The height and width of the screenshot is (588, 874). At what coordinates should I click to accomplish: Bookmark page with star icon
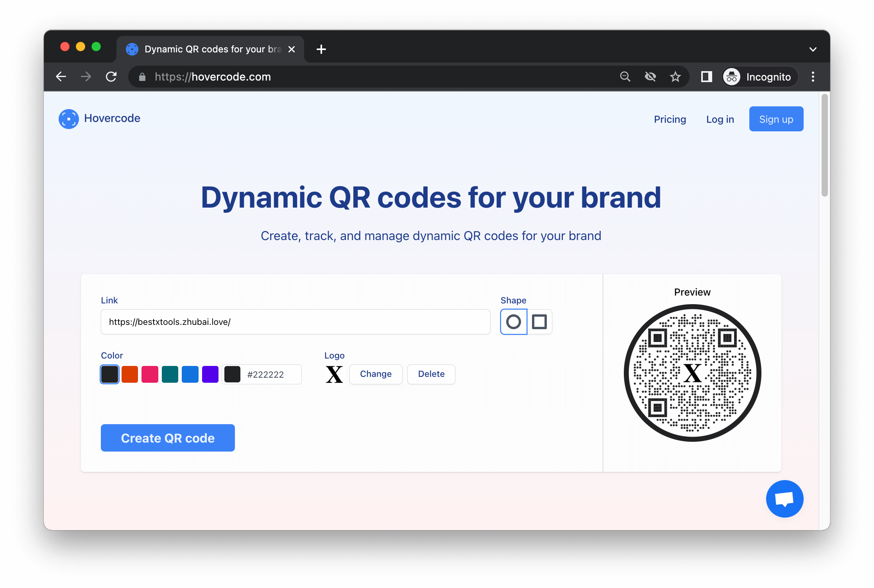675,77
